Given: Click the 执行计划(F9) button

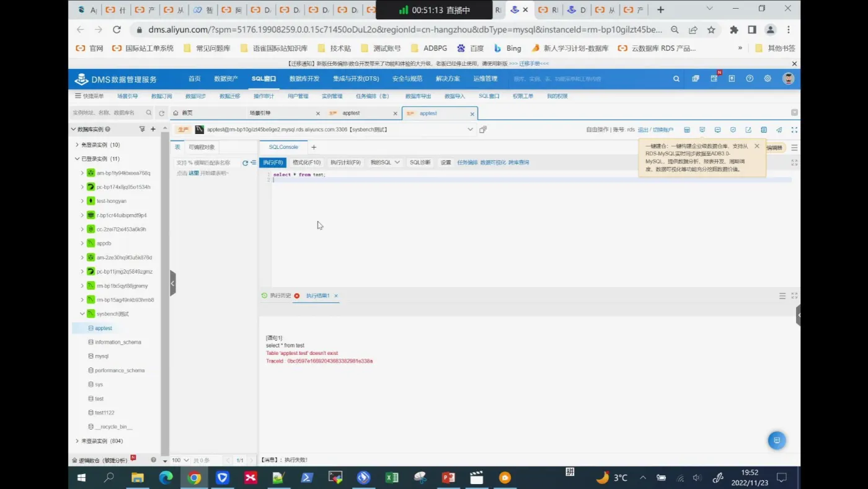Looking at the screenshot, I should coord(345,163).
